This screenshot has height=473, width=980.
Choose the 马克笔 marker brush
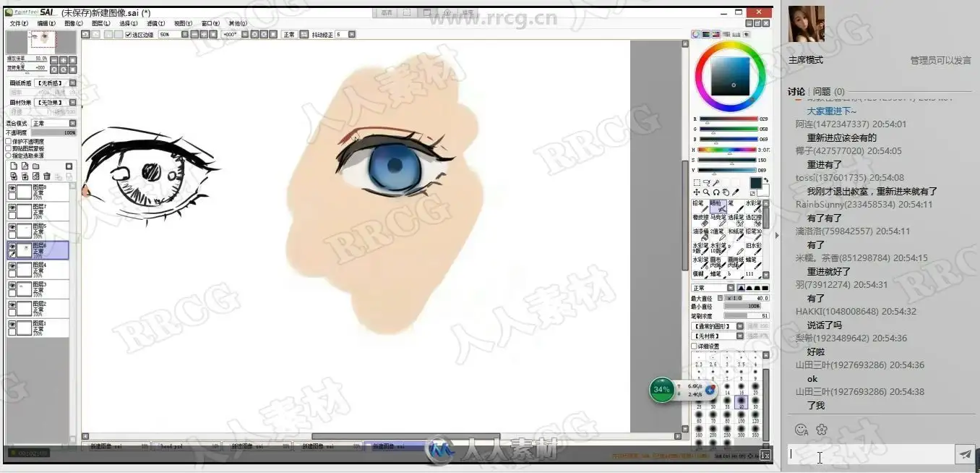coord(718,221)
